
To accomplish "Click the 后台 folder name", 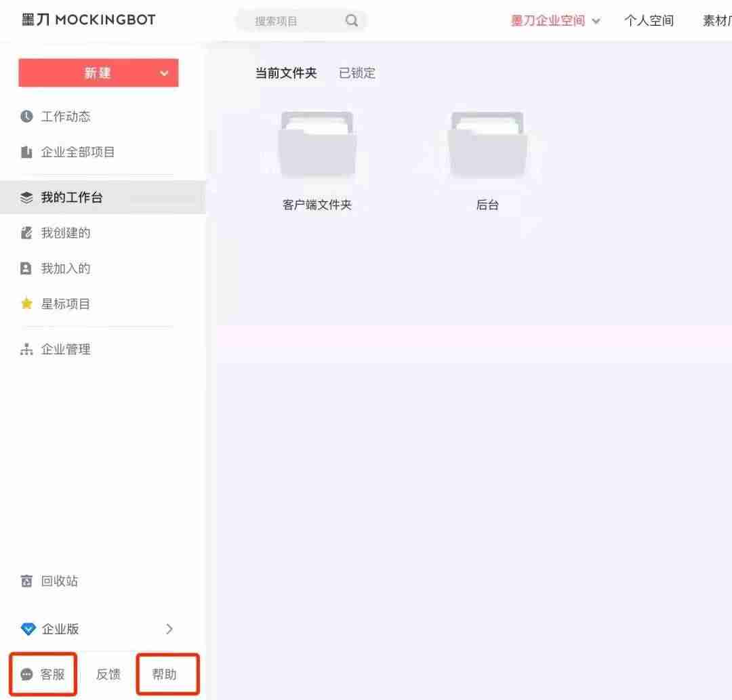I will (487, 205).
